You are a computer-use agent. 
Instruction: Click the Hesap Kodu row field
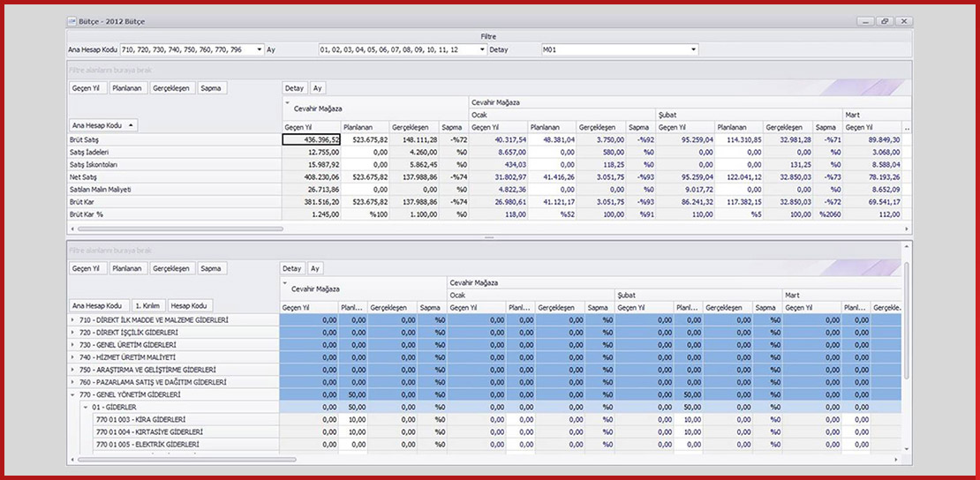tap(191, 305)
